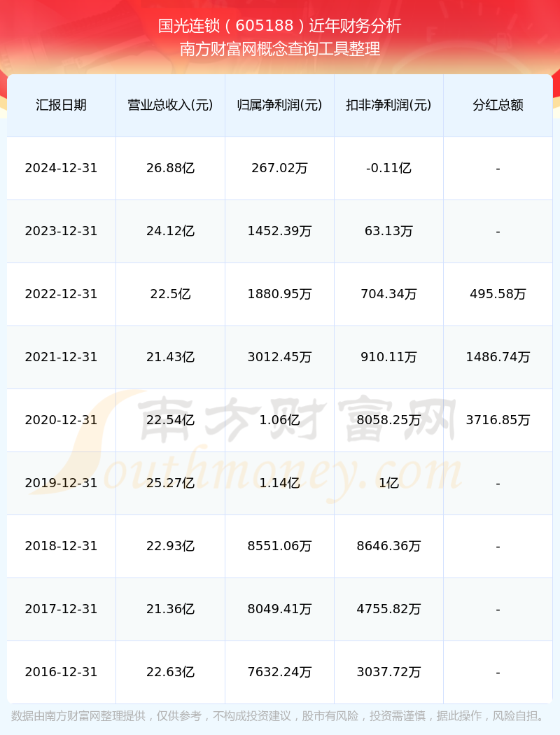560x735 pixels.
Task: Click the revenue value 24.12亿
Action: point(171,231)
